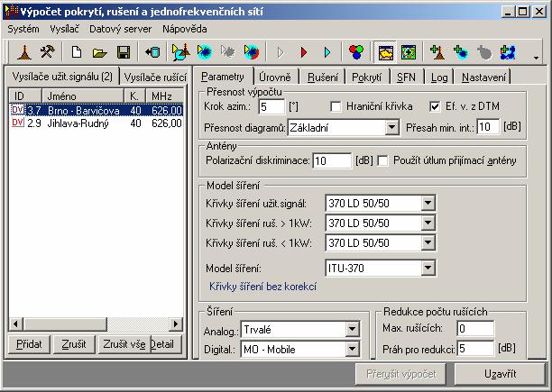Open the Vysílač menu

pos(65,29)
